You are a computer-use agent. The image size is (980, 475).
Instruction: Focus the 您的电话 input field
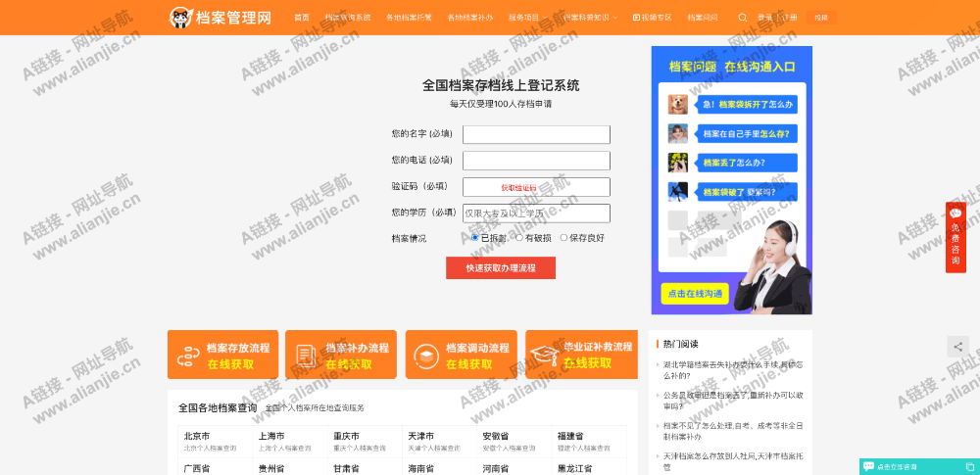[536, 161]
